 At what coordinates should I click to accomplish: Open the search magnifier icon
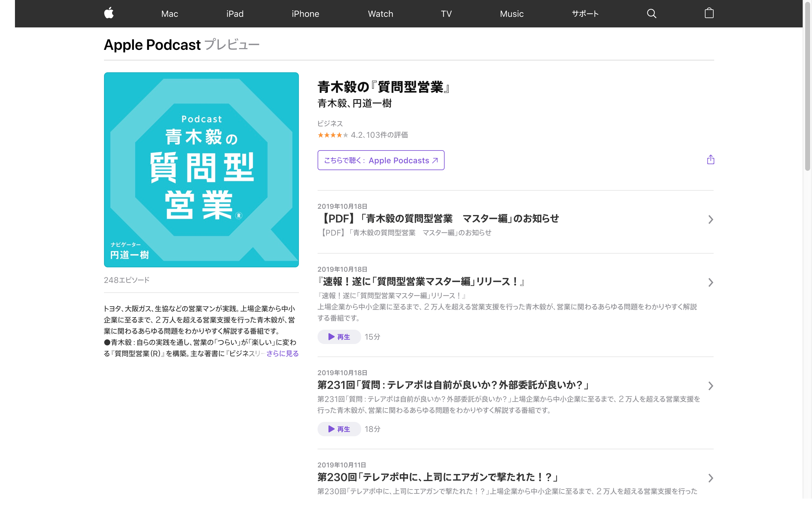point(651,13)
